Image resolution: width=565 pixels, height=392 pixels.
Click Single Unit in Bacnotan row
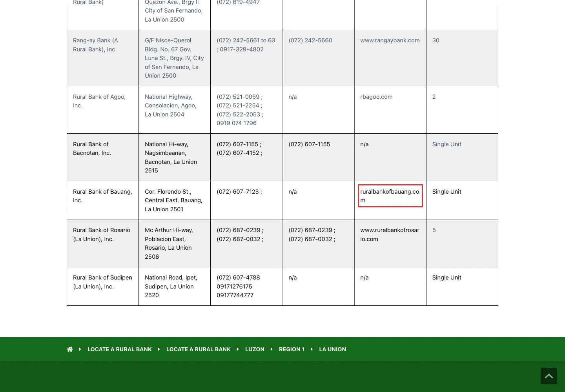click(x=447, y=144)
